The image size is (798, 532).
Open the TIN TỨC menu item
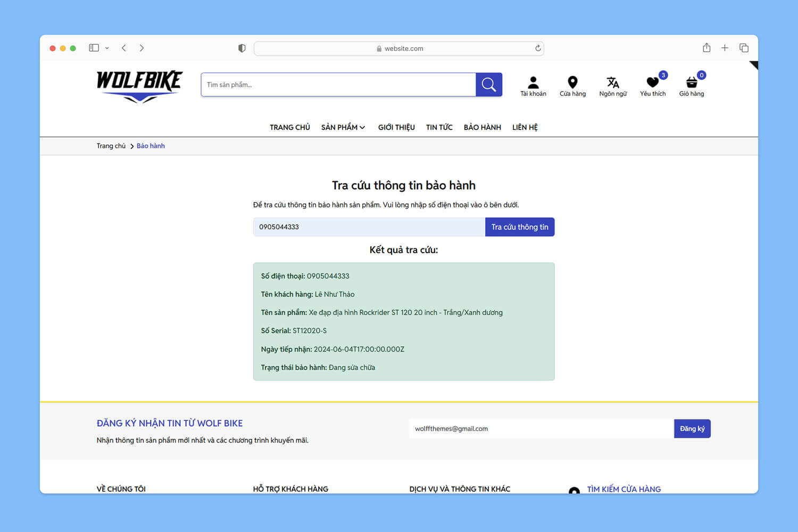pos(439,127)
